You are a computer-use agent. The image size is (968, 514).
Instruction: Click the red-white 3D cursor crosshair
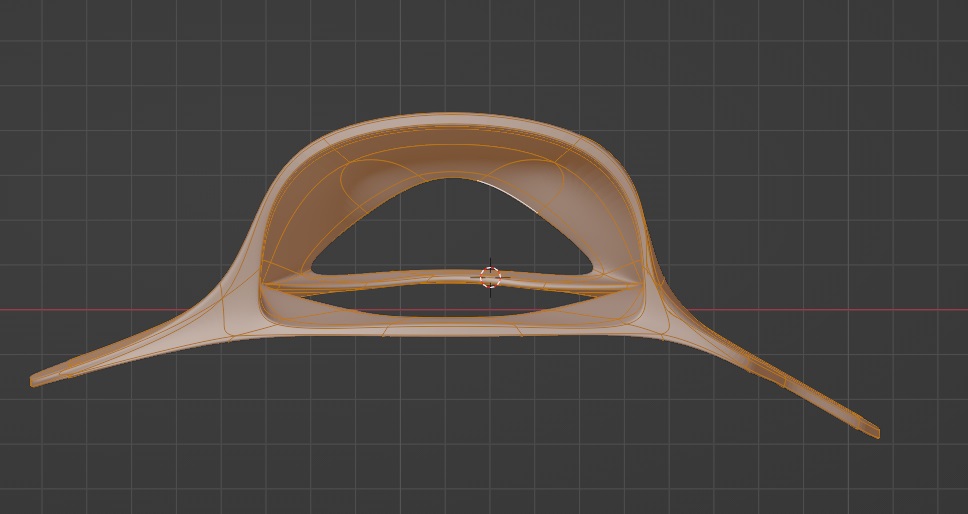490,277
